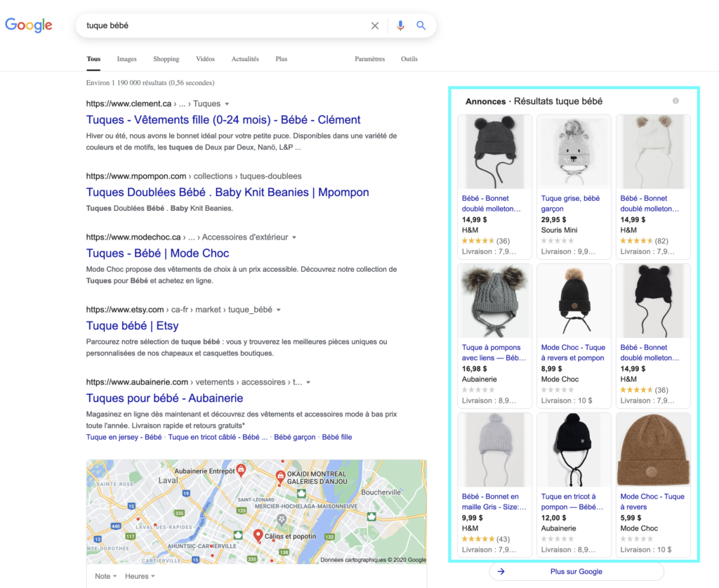The width and height of the screenshot is (719, 588).
Task: Open Tuques Doublées Bébé Mpompon result
Action: coord(227,192)
